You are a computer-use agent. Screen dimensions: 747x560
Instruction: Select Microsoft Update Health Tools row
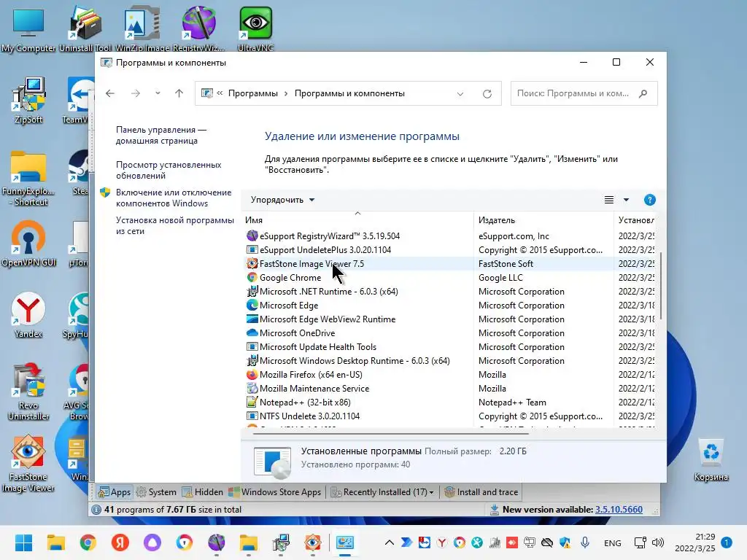tap(449, 346)
